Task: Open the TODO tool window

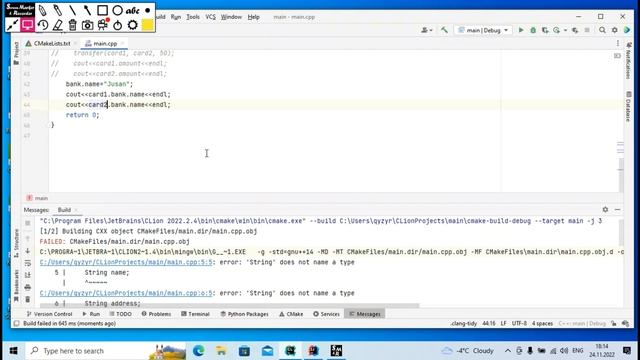Action: pos(120,314)
